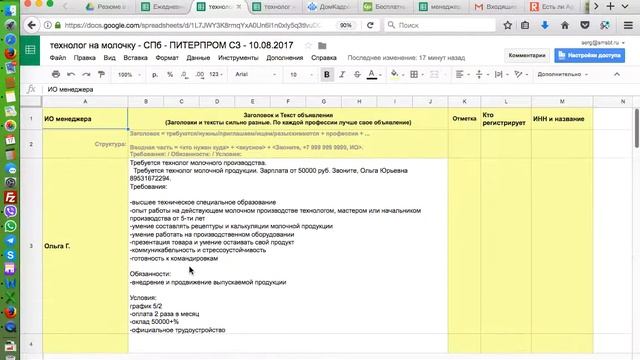This screenshot has width=640, height=360.
Task: Format as currency (р.)
Action: 155,74
